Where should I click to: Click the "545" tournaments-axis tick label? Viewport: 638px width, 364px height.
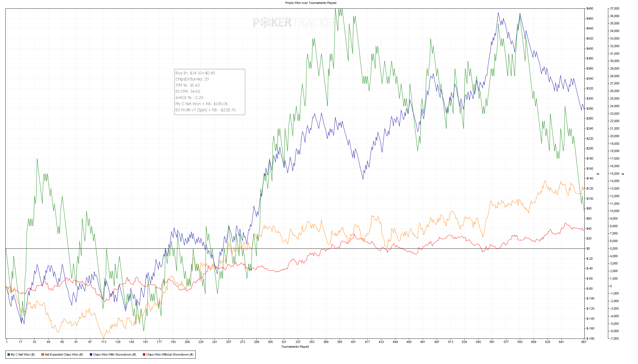[478, 342]
